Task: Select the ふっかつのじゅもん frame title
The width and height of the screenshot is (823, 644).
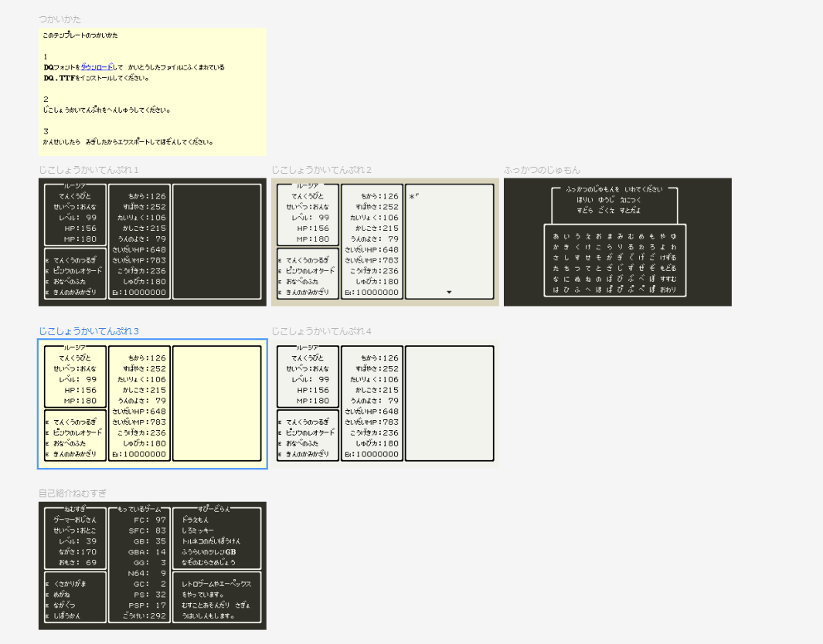Action: [542, 170]
